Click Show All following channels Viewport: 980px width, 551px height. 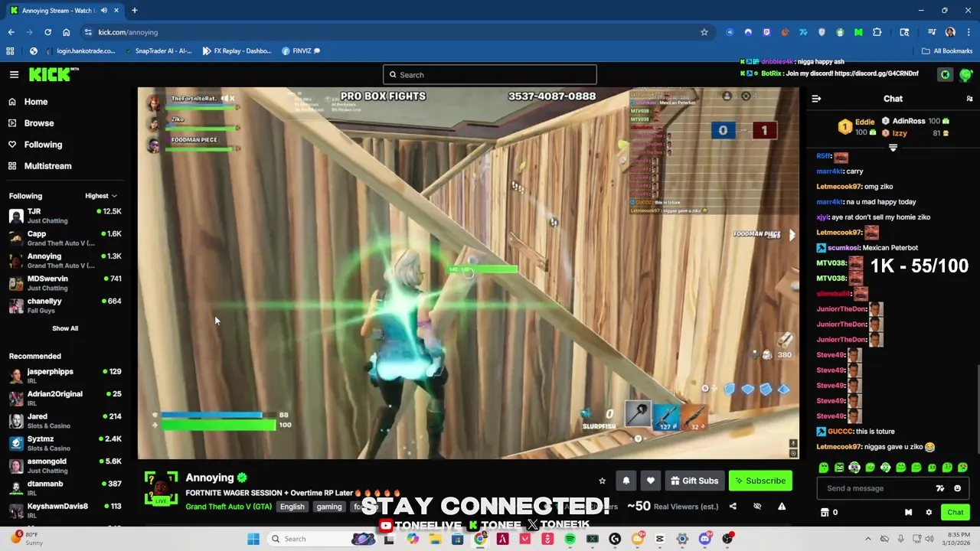pos(65,328)
